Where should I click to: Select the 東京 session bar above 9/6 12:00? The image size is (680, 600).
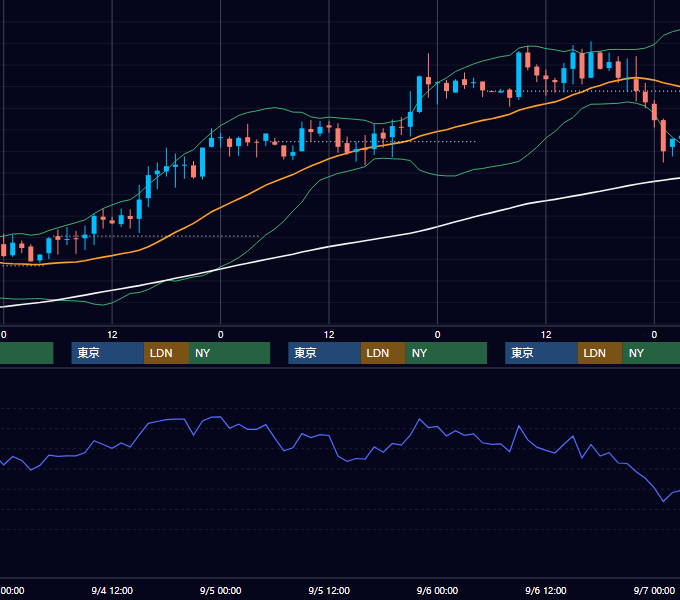click(x=541, y=353)
